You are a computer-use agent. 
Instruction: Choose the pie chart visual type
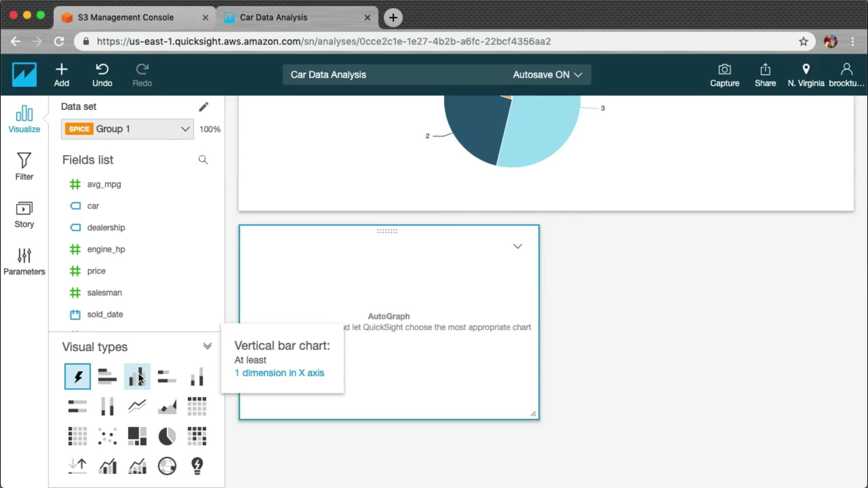coord(167,436)
